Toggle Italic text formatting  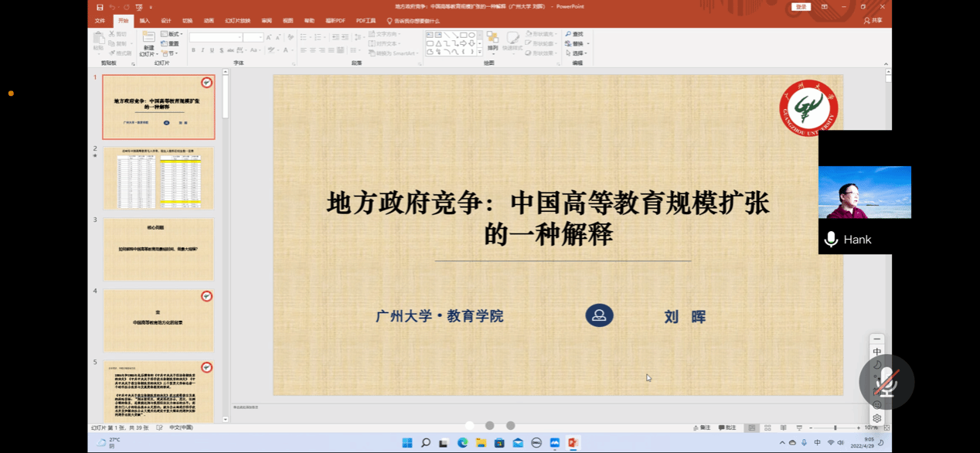pyautogui.click(x=202, y=50)
